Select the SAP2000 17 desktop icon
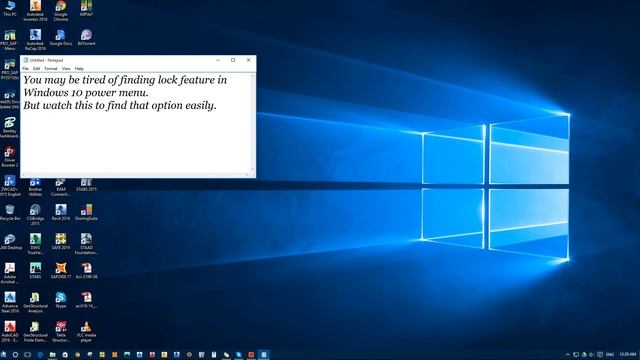 tap(61, 271)
